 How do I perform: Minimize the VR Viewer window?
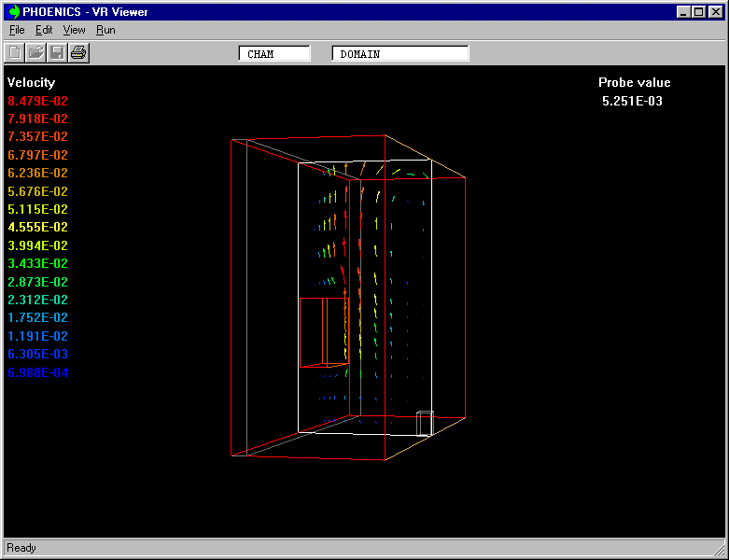tap(684, 11)
